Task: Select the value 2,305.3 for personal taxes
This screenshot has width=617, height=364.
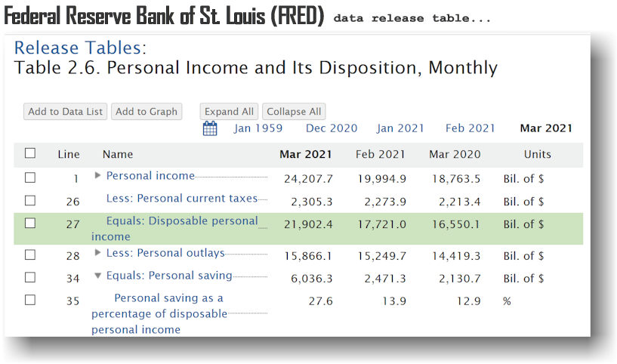Action: 312,202
